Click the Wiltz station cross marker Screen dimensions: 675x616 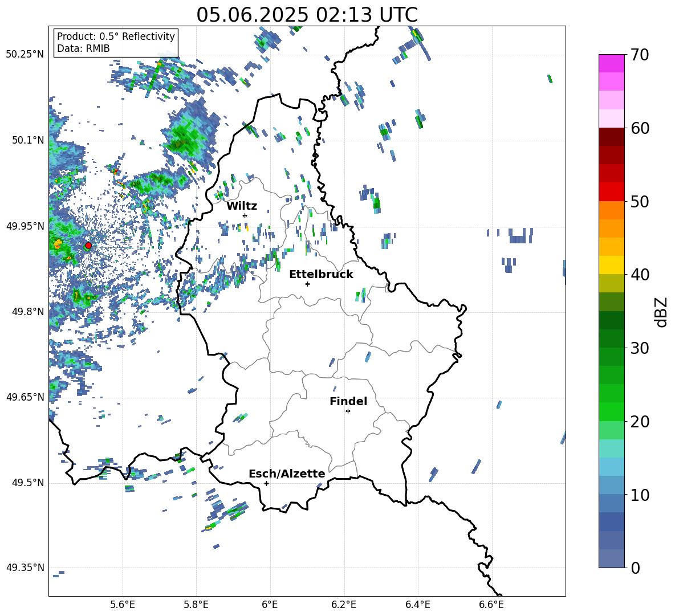point(245,215)
